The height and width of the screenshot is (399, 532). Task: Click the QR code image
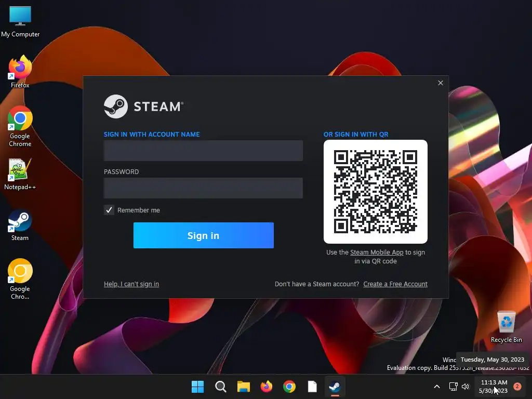(376, 192)
